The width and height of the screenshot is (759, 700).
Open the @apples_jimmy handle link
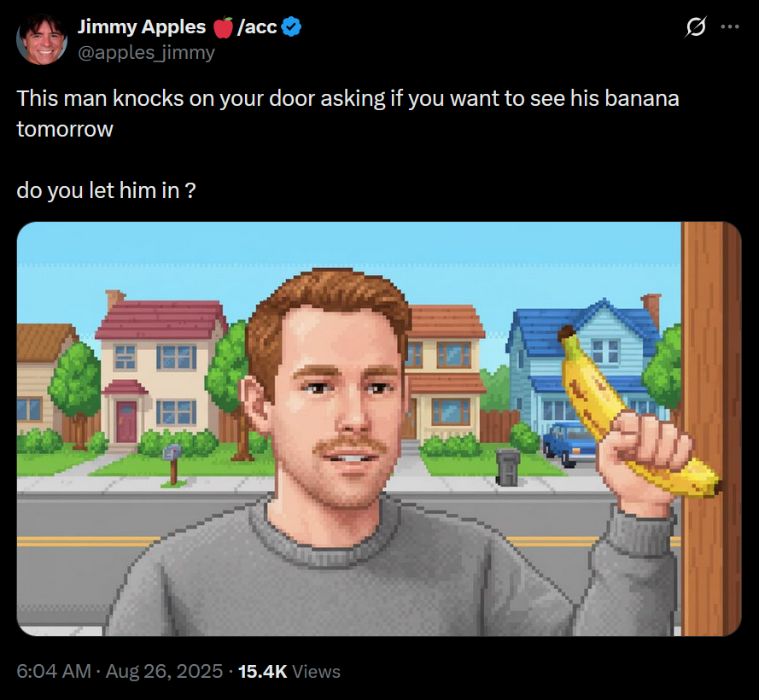(x=146, y=52)
